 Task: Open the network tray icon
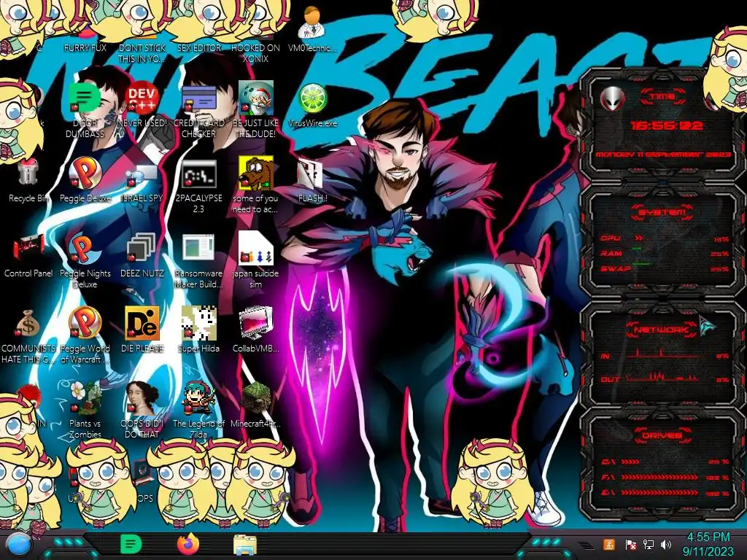648,545
